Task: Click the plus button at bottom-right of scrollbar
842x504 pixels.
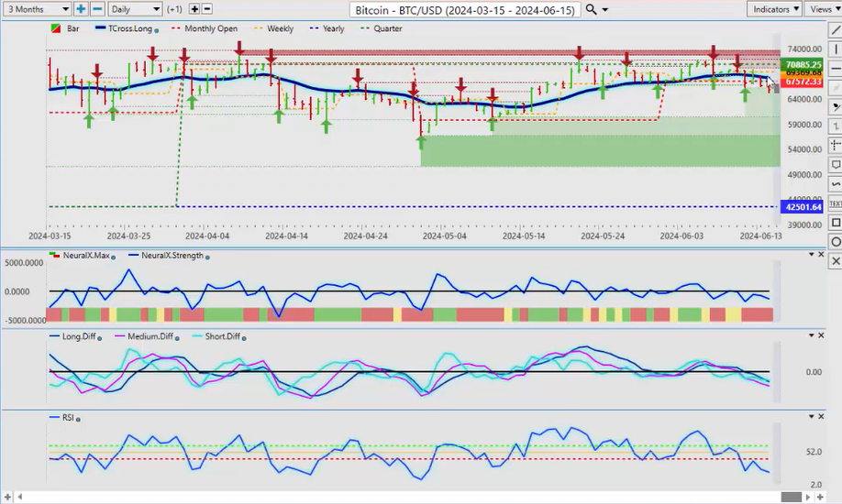Action: (820, 497)
